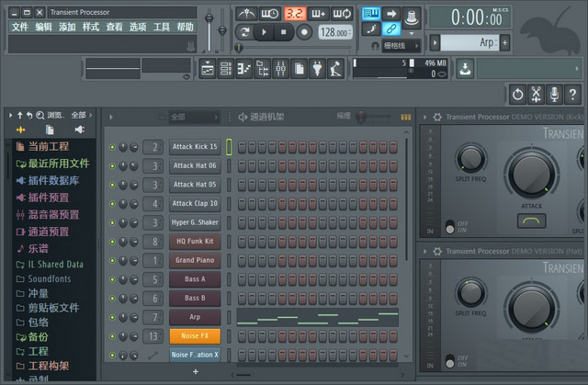This screenshot has height=385, width=588.
Task: Open the 当前工程 folder
Action: click(42, 146)
